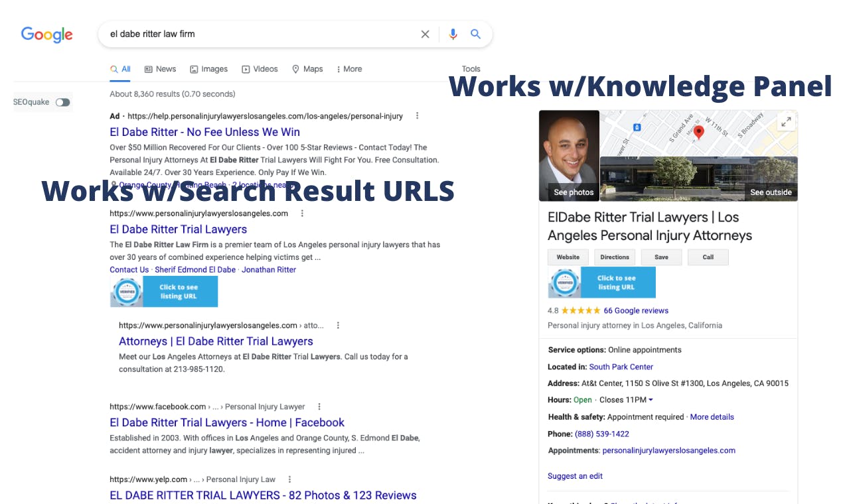Toggle the SEOquake switch

pos(62,102)
